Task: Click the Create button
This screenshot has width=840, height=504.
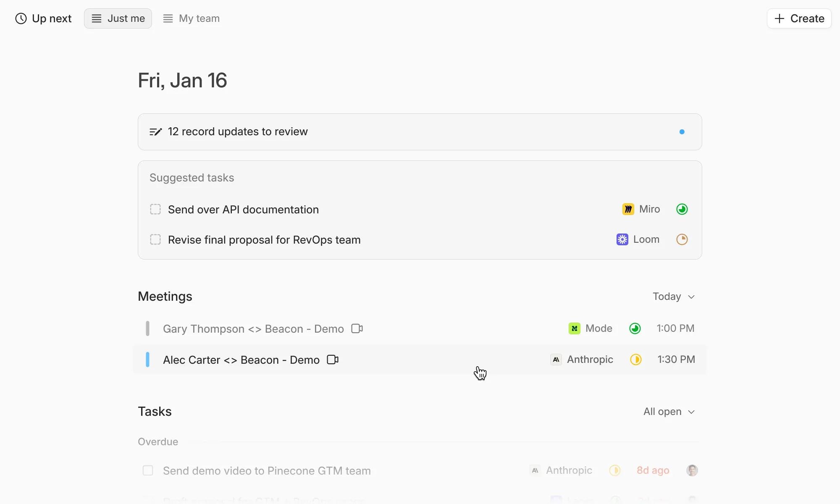Action: [799, 18]
